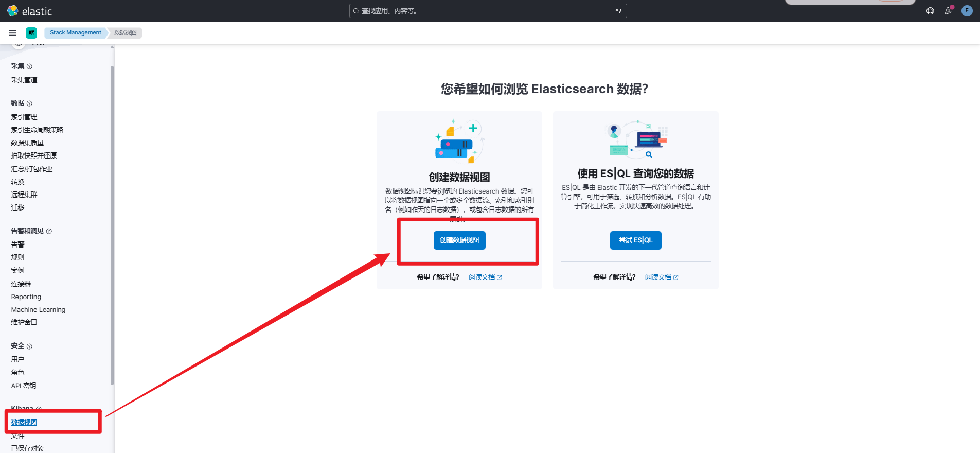
Task: Go to Stack Management breadcrumb
Action: click(x=76, y=33)
